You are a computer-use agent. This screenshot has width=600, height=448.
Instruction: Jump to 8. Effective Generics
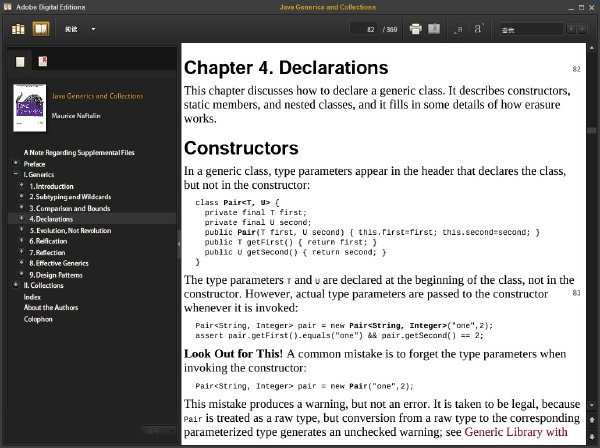[x=59, y=264]
